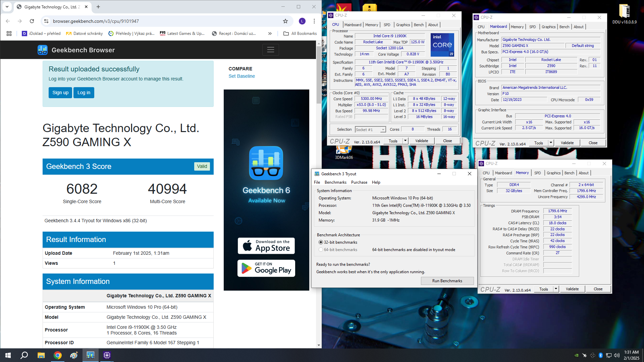The width and height of the screenshot is (644, 362).
Task: Click the NVIDIA tray icon
Action: (x=576, y=355)
